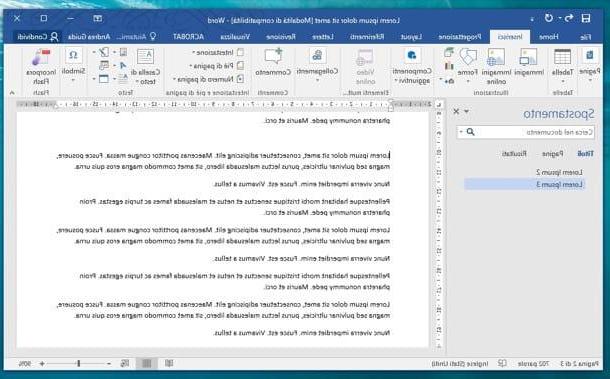Switch to Read Mode view in status bar

[x=169, y=363]
